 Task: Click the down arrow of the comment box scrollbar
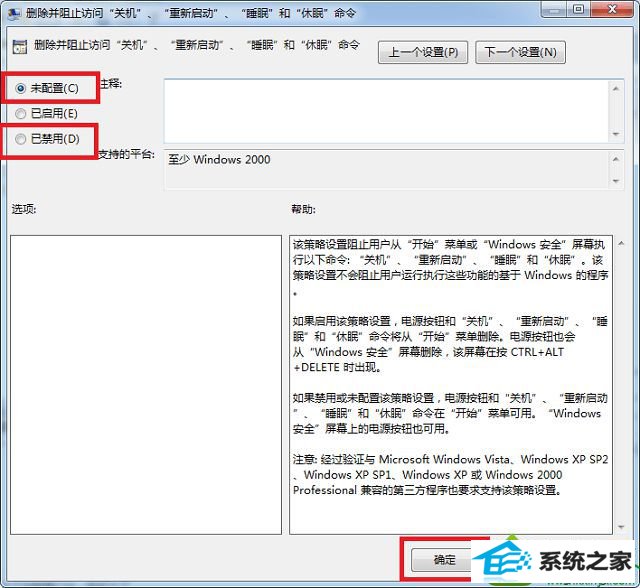(616, 134)
